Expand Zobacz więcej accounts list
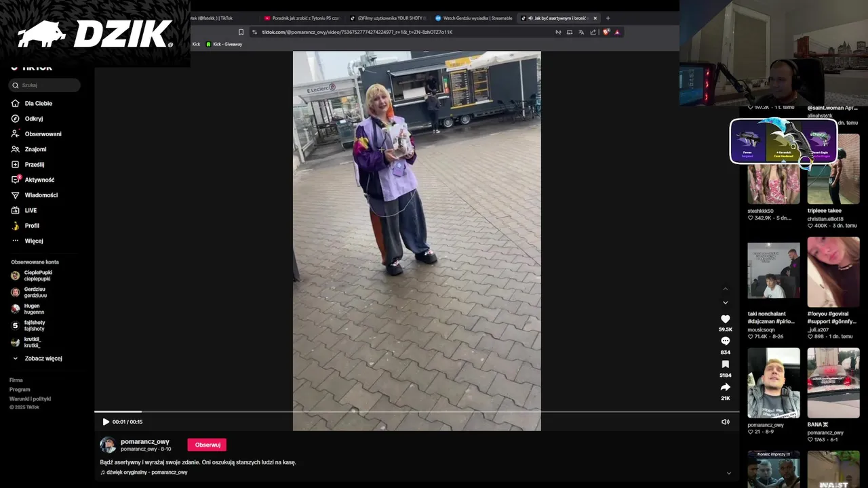868x488 pixels. coord(43,359)
